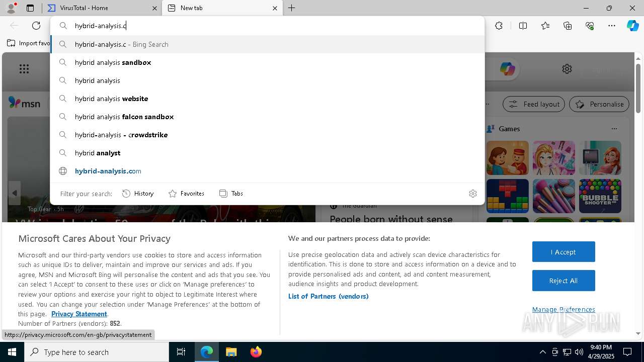Click I Accept on privacy banner
The image size is (644, 362).
point(563,252)
